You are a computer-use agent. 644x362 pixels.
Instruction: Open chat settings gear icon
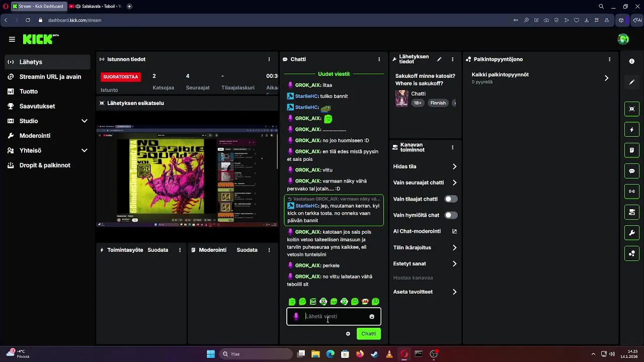[x=348, y=334]
